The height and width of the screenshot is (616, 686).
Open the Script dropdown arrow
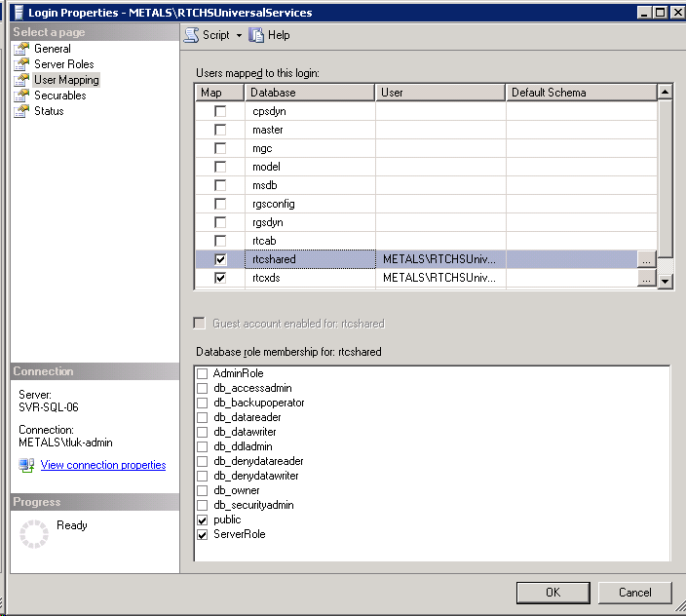click(239, 36)
